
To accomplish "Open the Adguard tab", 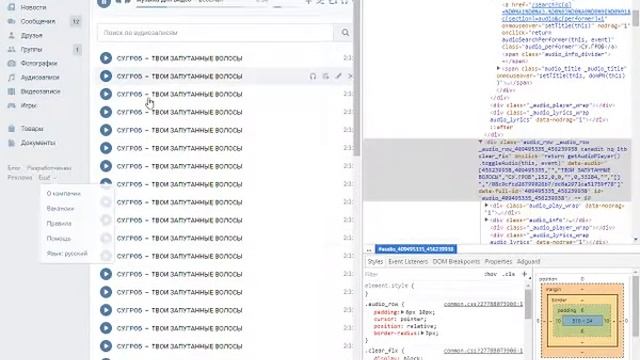I will 528,261.
